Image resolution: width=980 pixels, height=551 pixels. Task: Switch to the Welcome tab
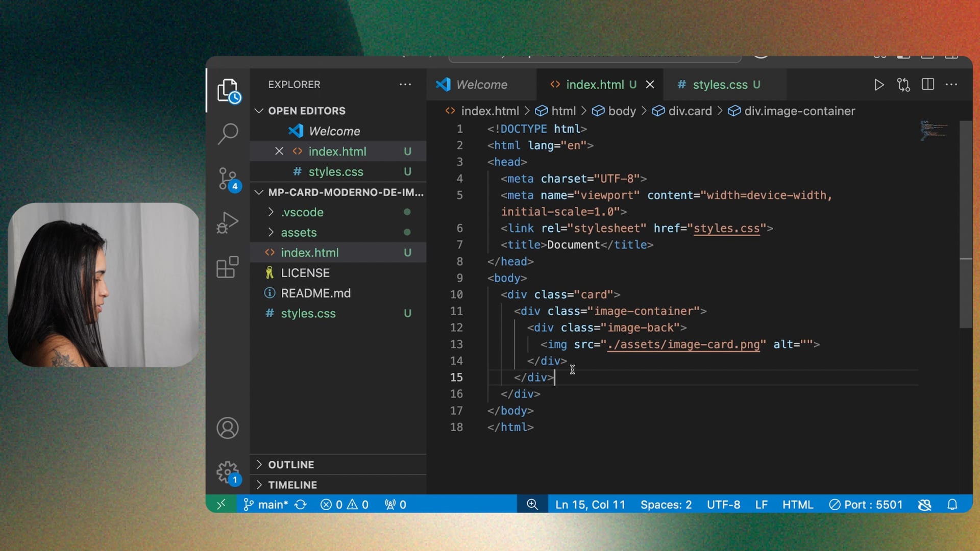(481, 85)
